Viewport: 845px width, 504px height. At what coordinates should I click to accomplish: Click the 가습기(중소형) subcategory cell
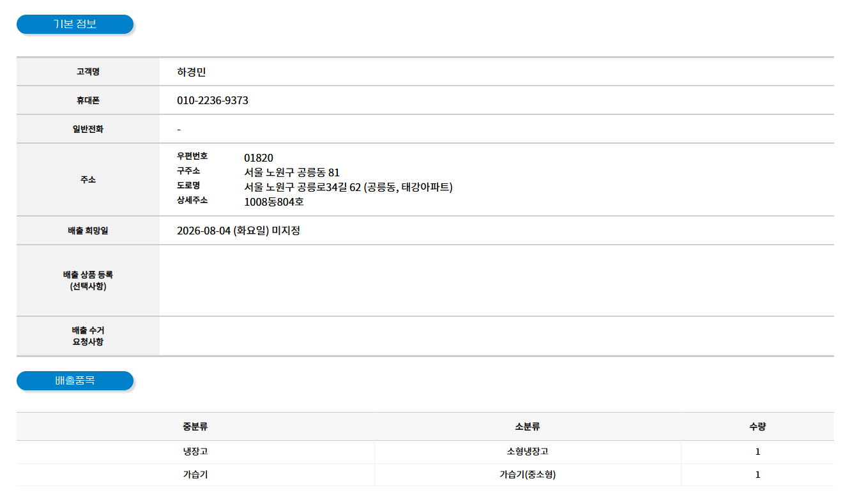[x=528, y=475]
